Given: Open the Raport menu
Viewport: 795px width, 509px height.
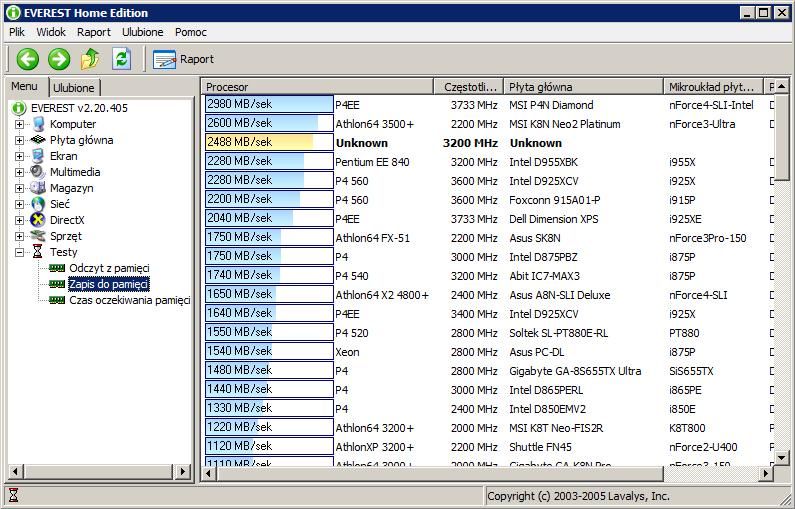Looking at the screenshot, I should 94,32.
